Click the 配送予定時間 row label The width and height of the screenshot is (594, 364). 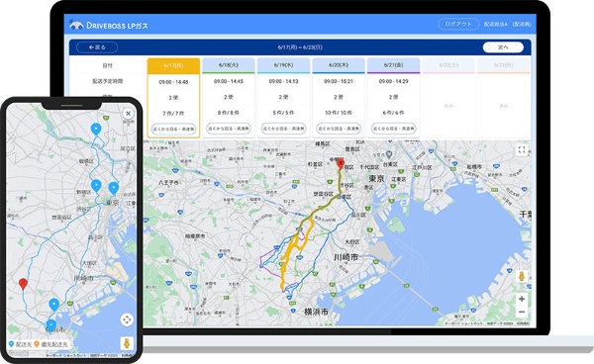coord(108,81)
